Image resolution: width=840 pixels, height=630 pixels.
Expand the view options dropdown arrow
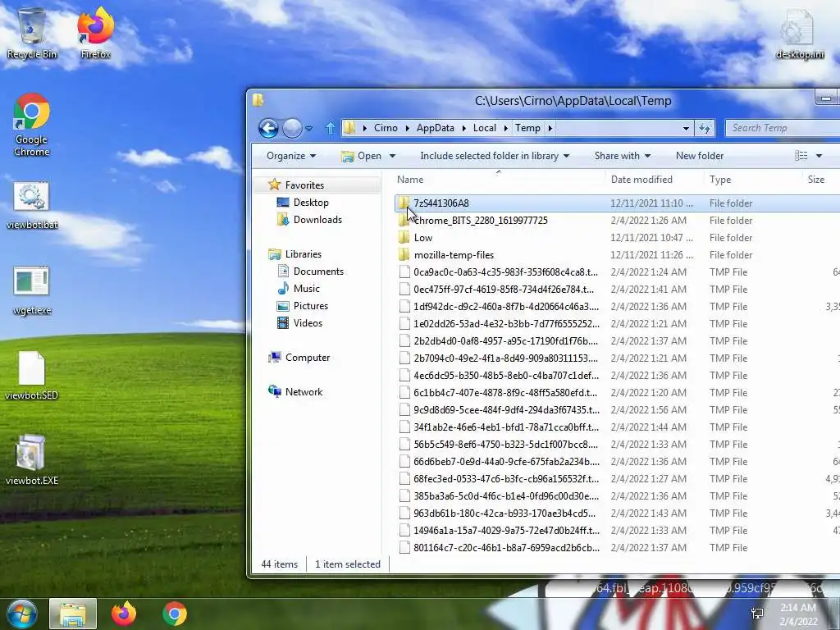point(819,156)
